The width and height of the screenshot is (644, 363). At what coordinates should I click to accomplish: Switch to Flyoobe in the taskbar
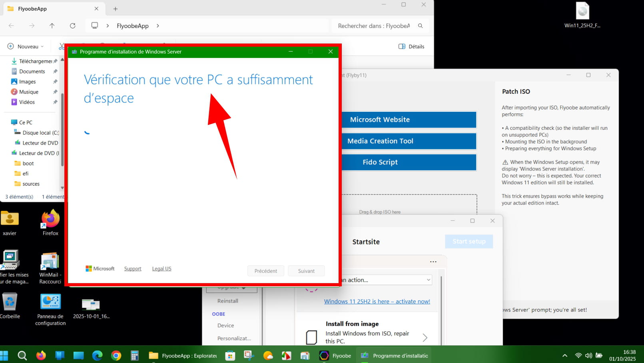coord(335,355)
